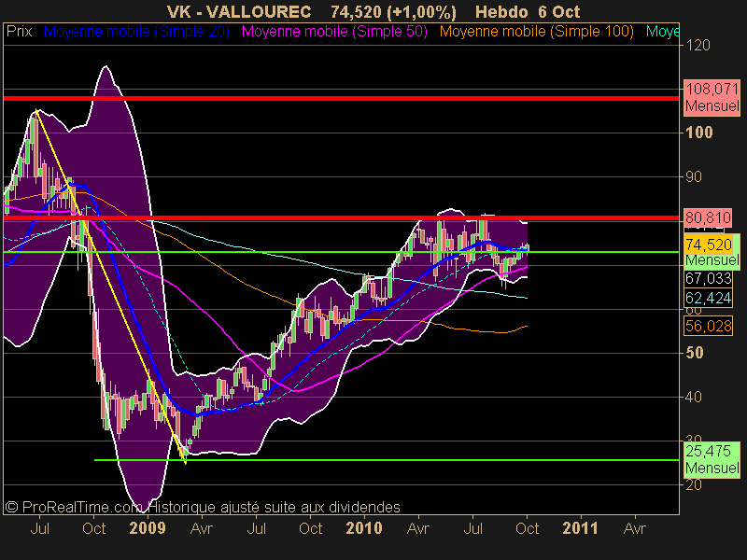Click the '25,475 Mensuel' support label
This screenshot has height=560, width=747.
[x=712, y=459]
